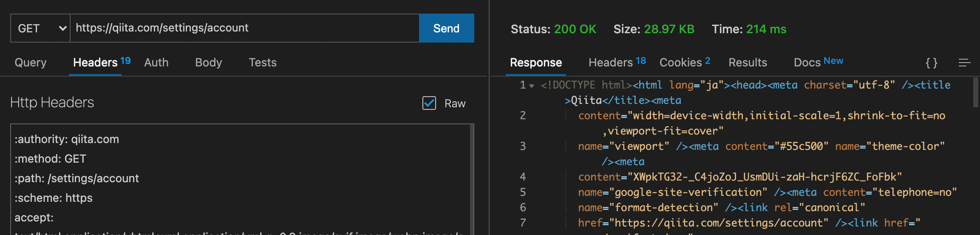Click the qiita.com/settings/account href line in response
Screen dimensions: 980x235
[749, 223]
